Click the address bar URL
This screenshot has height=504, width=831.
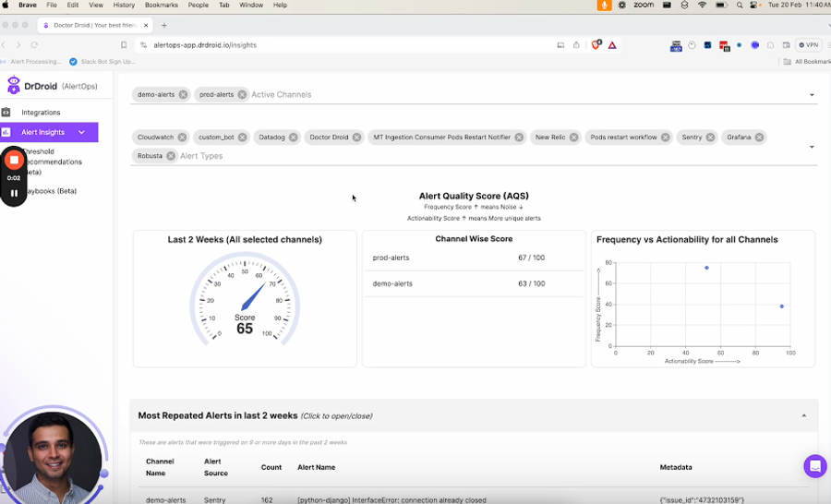(205, 45)
